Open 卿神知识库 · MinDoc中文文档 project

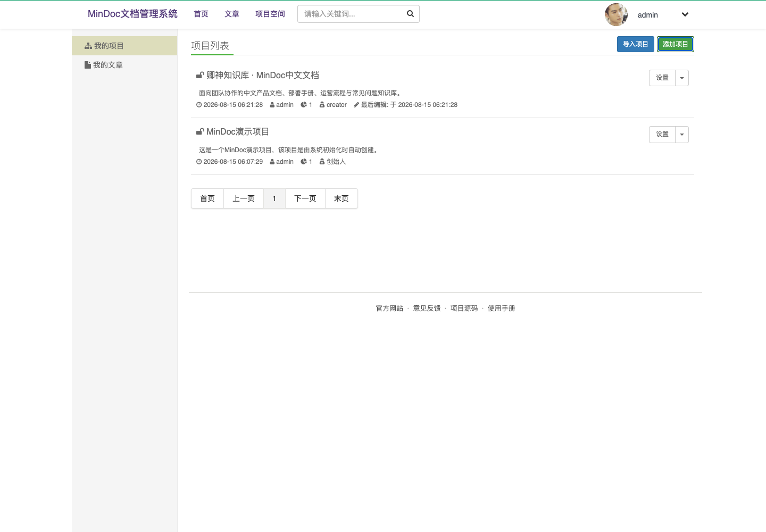coord(263,76)
